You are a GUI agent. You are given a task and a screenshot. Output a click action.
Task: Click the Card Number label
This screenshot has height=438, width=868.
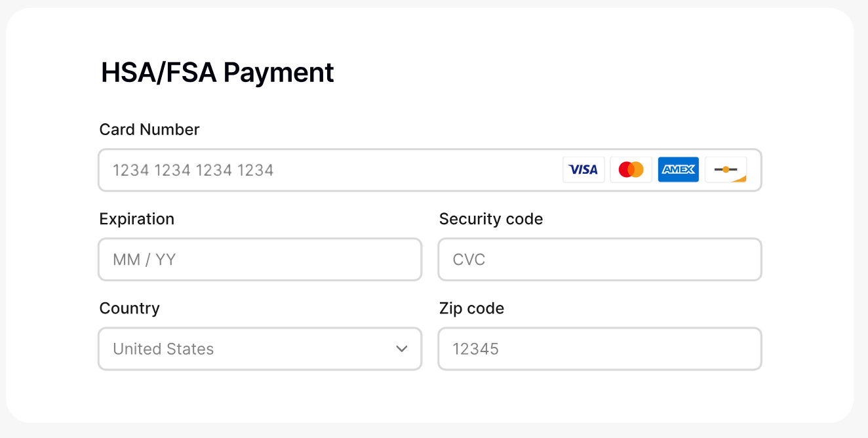point(149,130)
